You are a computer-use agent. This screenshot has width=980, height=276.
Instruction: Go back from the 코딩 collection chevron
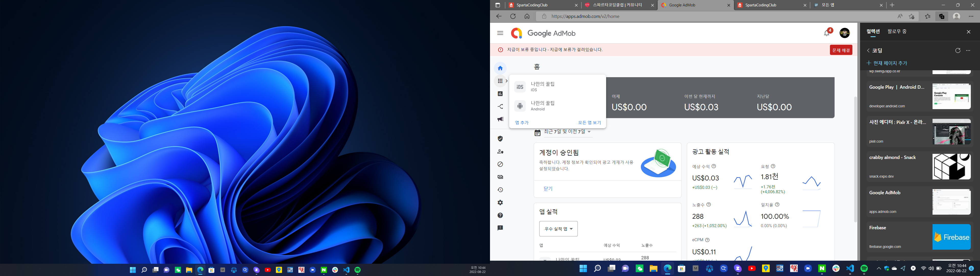tap(868, 51)
